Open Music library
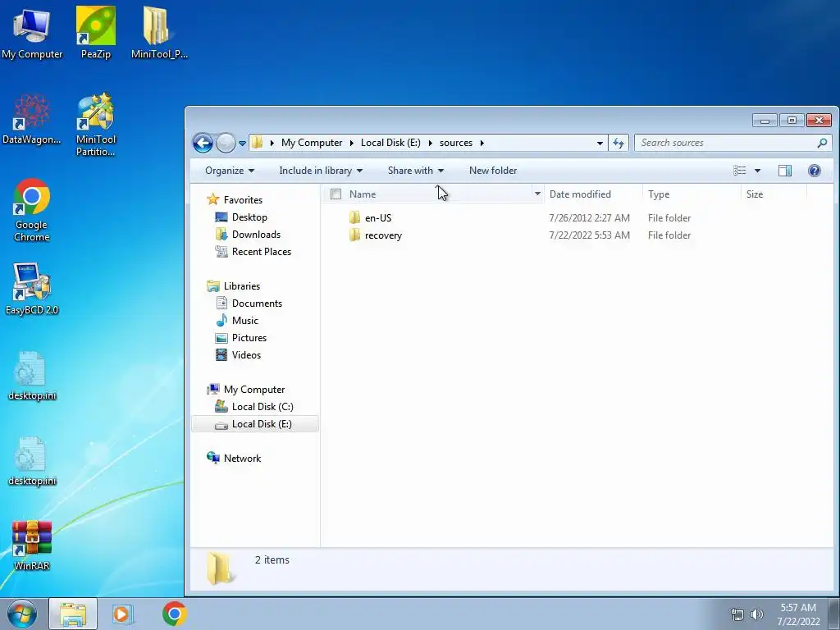The image size is (840, 630). tap(244, 321)
